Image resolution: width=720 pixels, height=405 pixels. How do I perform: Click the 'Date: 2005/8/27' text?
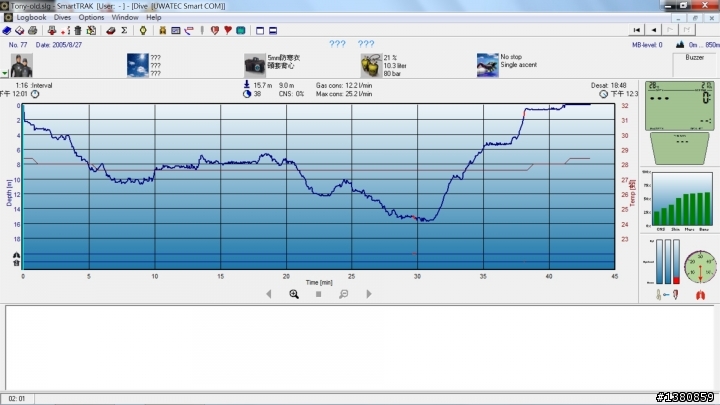pyautogui.click(x=59, y=45)
